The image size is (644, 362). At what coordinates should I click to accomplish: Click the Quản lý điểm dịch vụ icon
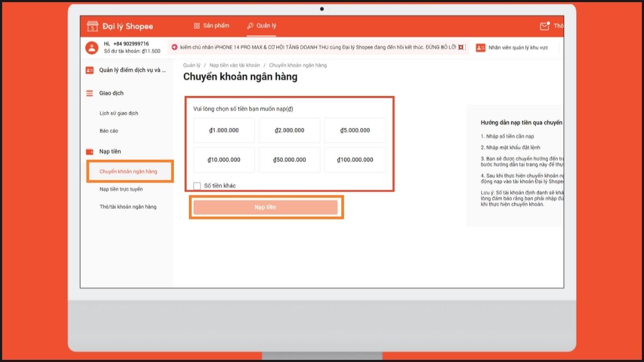(90, 70)
